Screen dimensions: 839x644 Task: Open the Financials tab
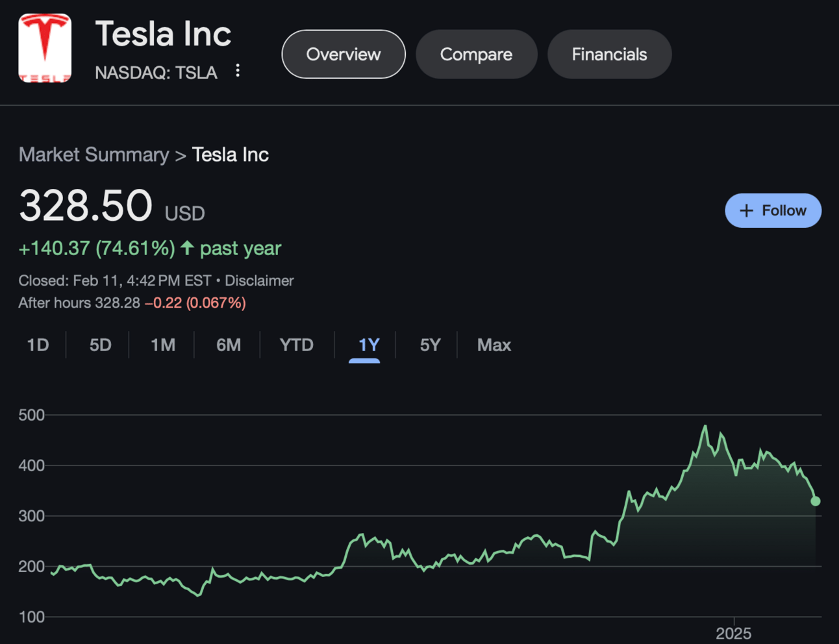[x=609, y=55]
